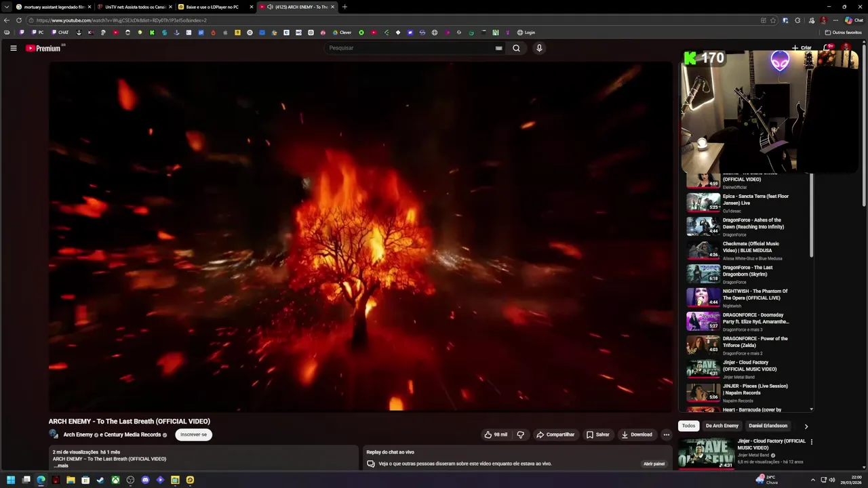Open Discord from taskbar

(x=145, y=480)
